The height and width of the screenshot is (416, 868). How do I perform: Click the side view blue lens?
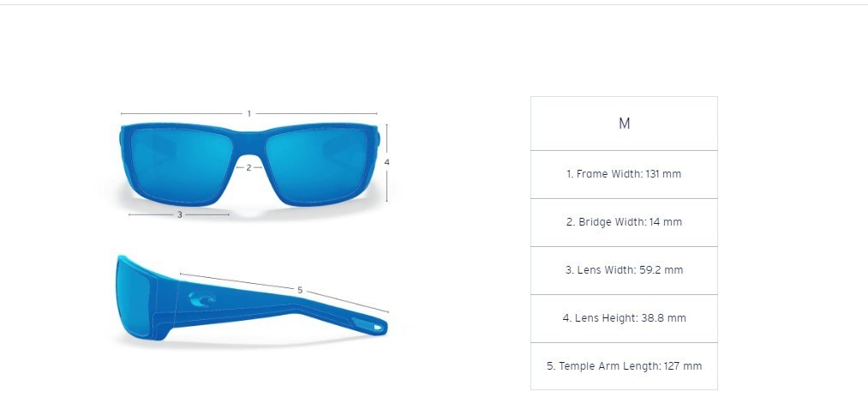point(133,298)
